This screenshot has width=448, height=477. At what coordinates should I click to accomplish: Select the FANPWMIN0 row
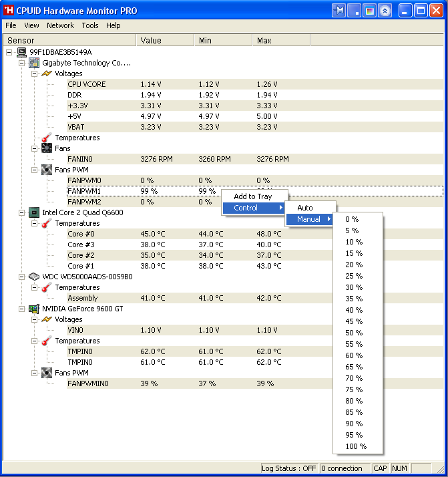pos(199,383)
